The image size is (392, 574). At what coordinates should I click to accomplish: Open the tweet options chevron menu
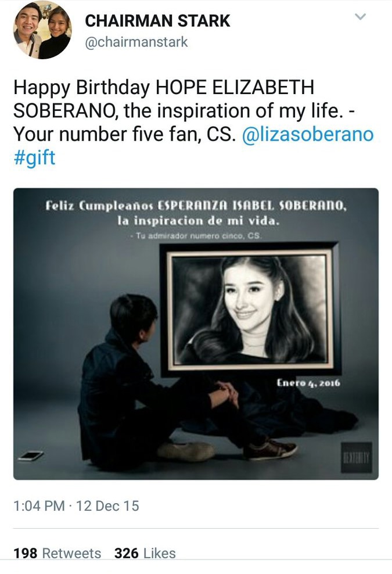[361, 16]
